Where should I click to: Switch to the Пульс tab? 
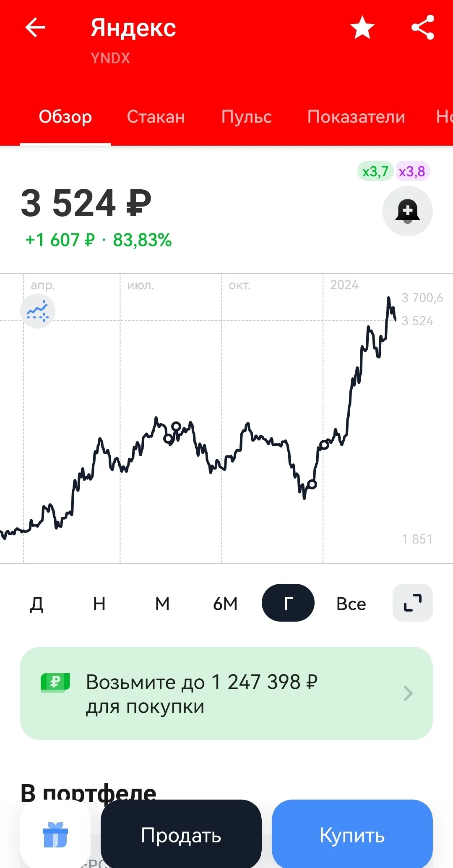[247, 117]
